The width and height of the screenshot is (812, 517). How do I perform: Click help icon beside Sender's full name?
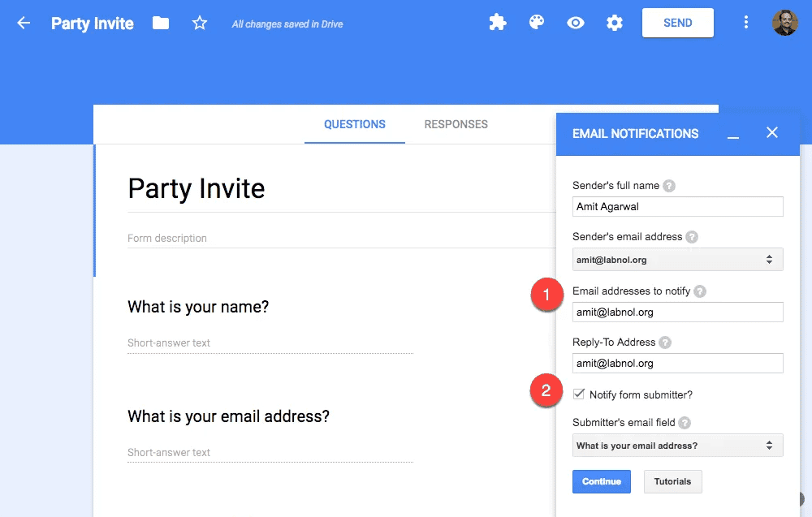(668, 185)
